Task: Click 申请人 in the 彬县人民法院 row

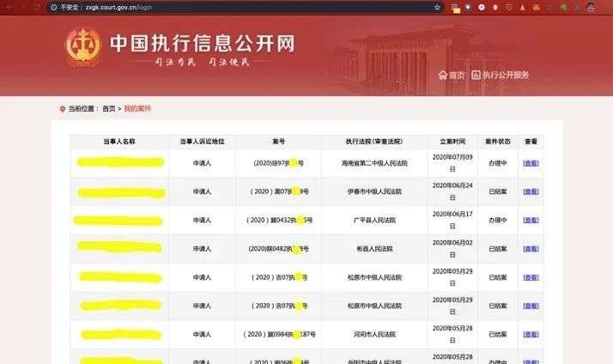Action: tap(202, 249)
